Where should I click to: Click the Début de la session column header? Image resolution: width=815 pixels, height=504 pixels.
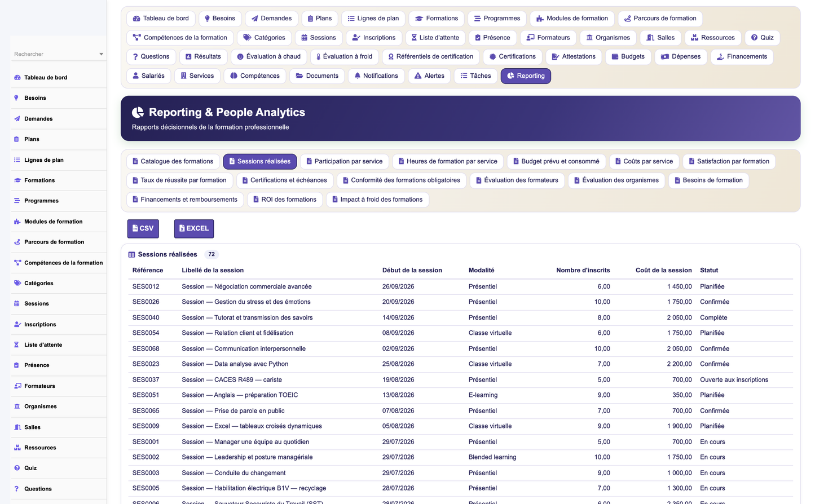coord(412,271)
